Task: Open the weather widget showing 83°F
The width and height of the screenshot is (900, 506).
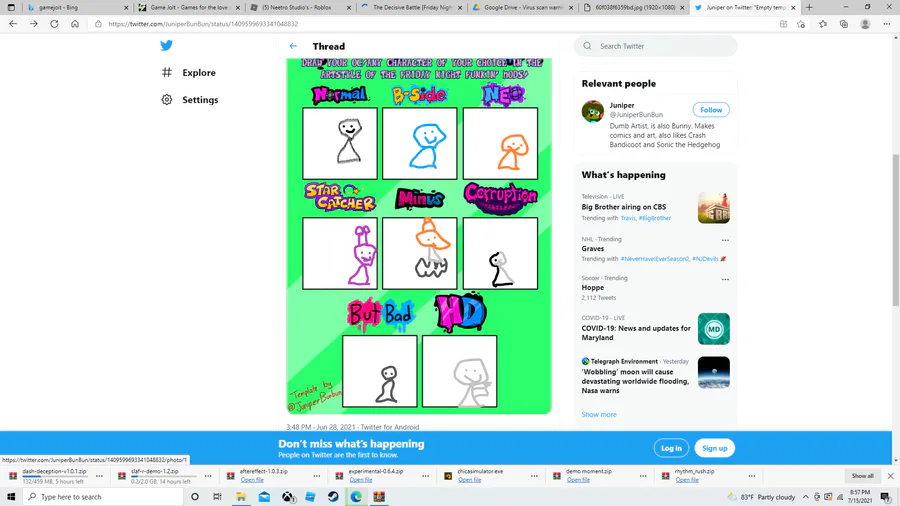Action: point(762,497)
